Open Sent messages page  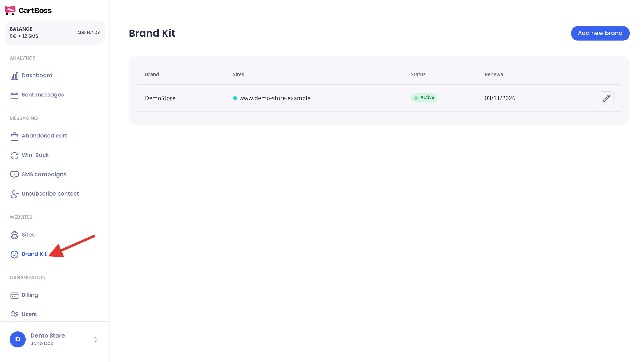[x=43, y=95]
